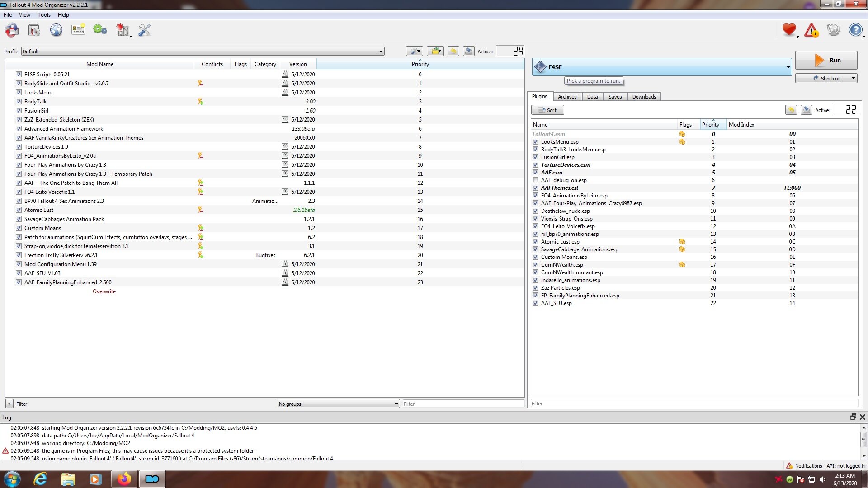Click the create backup icon in Plugins tab
Screen dimensions: 868x488
[806, 110]
